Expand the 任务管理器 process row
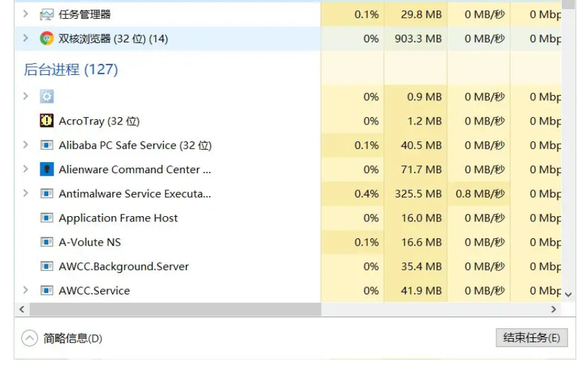588x381 pixels. (25, 14)
